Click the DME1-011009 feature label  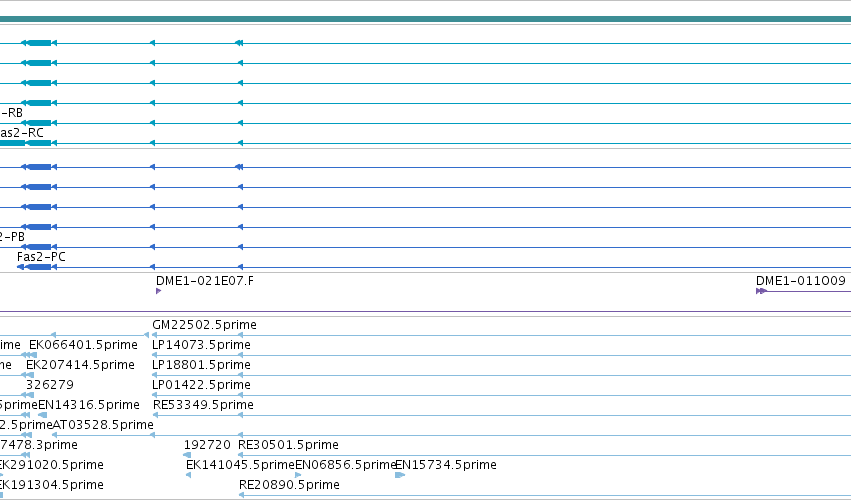click(x=801, y=281)
